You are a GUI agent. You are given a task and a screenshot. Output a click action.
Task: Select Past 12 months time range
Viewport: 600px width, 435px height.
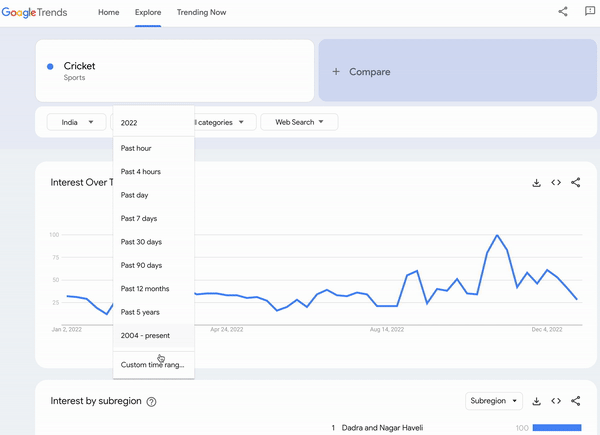tap(153, 288)
